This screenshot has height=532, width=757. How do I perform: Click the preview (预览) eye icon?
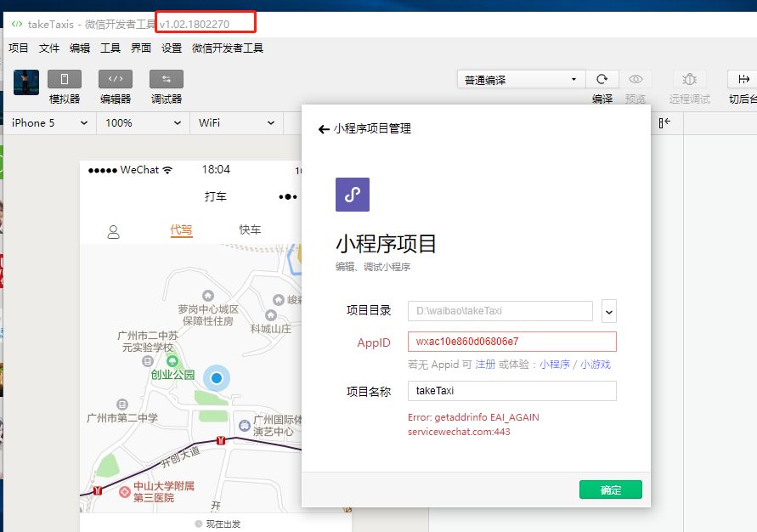click(x=636, y=79)
